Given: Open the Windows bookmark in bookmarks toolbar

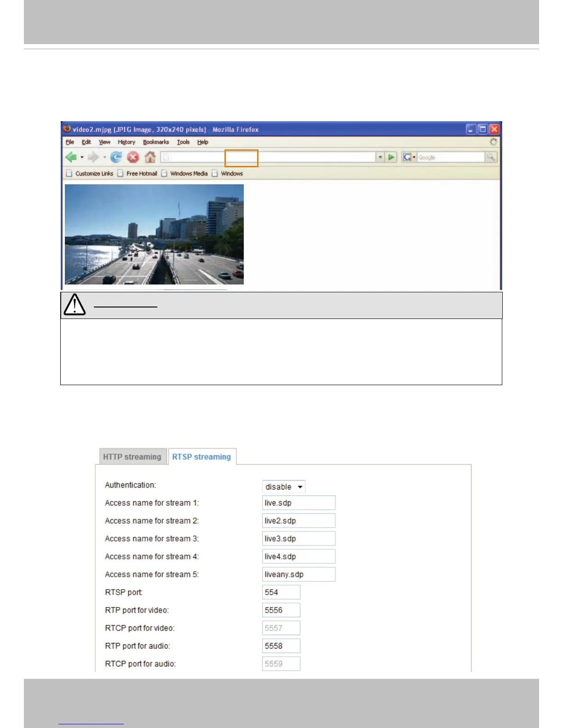Looking at the screenshot, I should click(228, 173).
